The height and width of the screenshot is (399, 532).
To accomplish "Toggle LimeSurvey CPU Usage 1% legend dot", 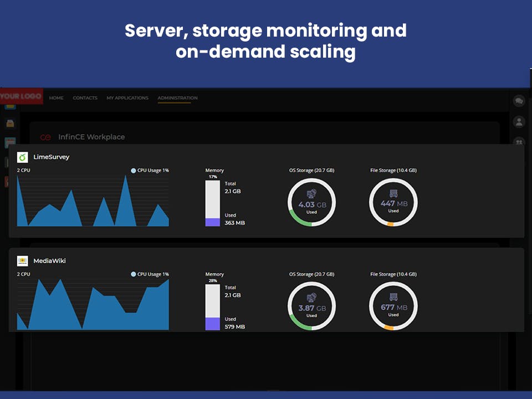I will point(134,171).
